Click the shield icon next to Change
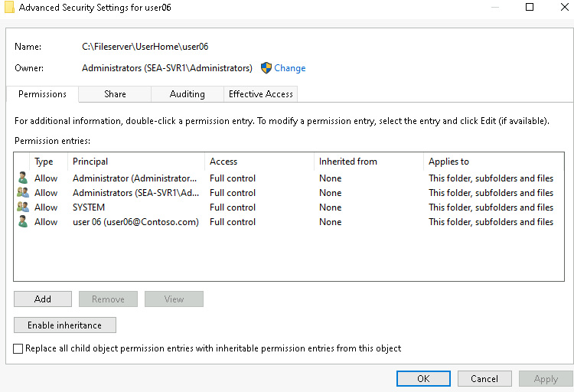The image size is (574, 392). [266, 68]
